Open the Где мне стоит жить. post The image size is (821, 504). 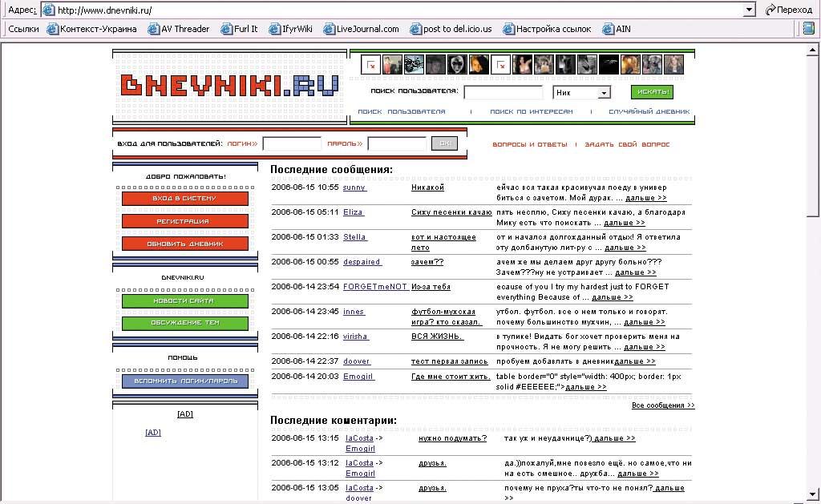(451, 377)
